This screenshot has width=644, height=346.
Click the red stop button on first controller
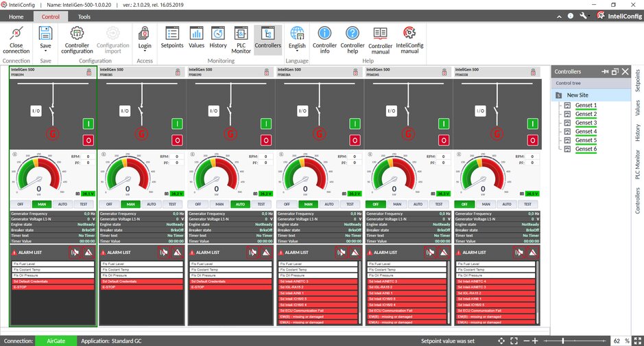pos(88,140)
